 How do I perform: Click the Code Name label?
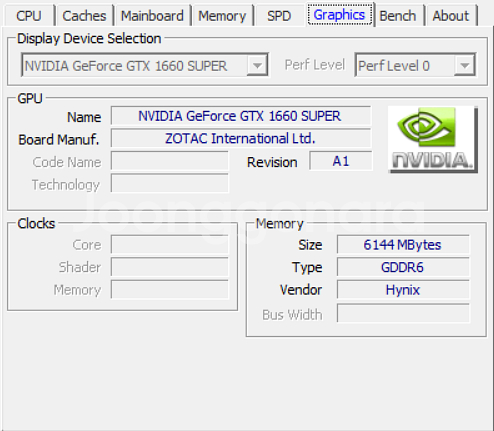coord(67,162)
